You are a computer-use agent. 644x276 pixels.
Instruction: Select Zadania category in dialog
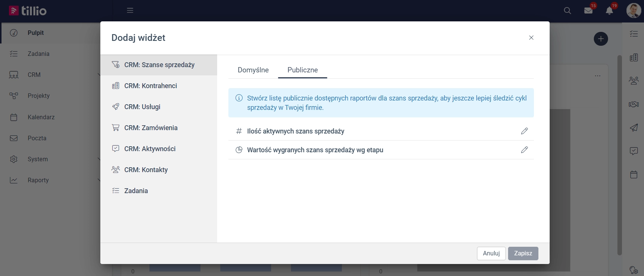point(159,191)
